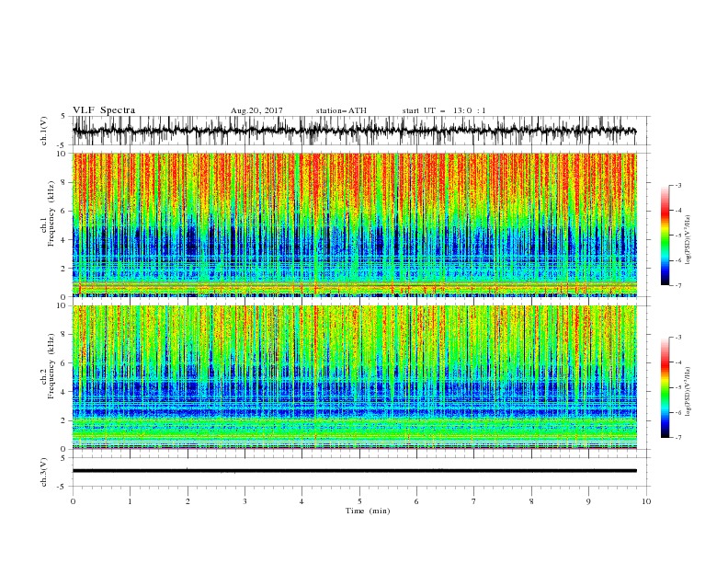Click time axis tick label "5"
The image size is (728, 563).
(x=359, y=501)
